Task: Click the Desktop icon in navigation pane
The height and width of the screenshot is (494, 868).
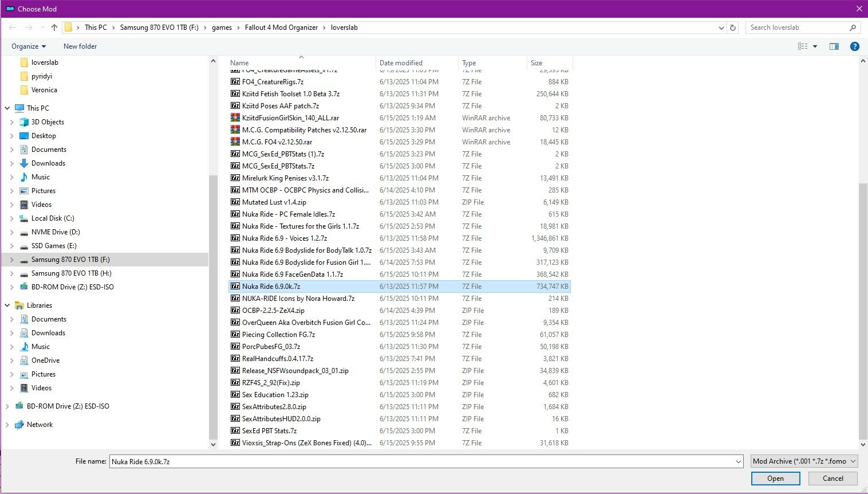Action: click(24, 136)
